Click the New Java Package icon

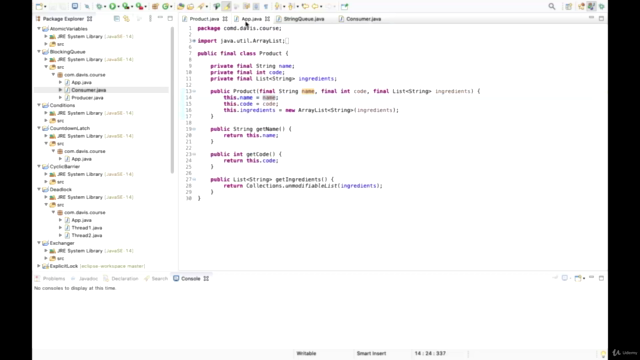click(155, 7)
